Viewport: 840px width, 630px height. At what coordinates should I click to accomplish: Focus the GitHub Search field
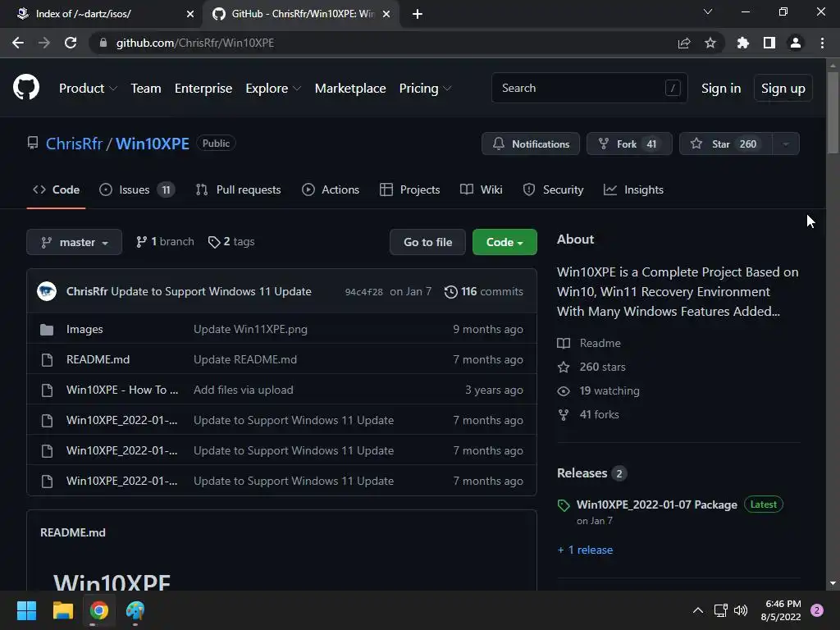pyautogui.click(x=589, y=88)
